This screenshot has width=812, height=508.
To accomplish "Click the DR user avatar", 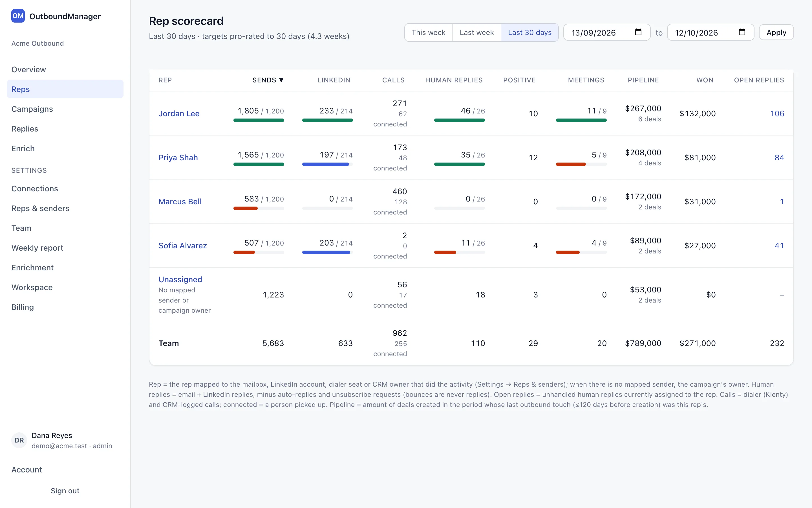I will pyautogui.click(x=19, y=440).
